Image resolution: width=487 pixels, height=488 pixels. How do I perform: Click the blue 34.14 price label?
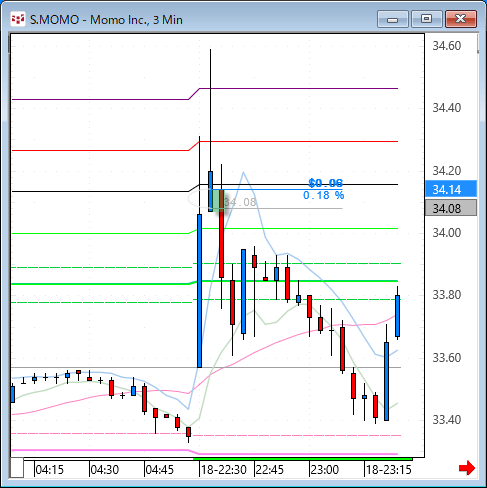(451, 189)
